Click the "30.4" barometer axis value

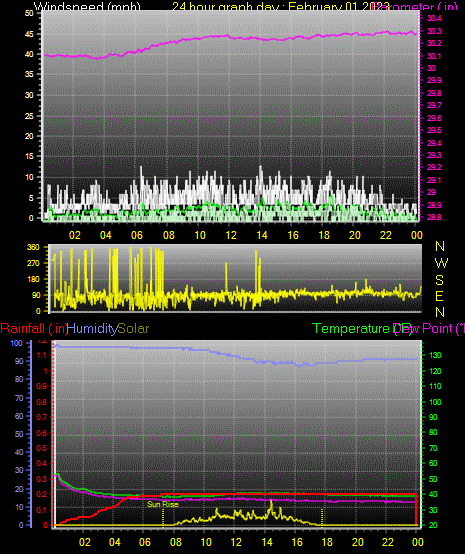click(x=434, y=18)
